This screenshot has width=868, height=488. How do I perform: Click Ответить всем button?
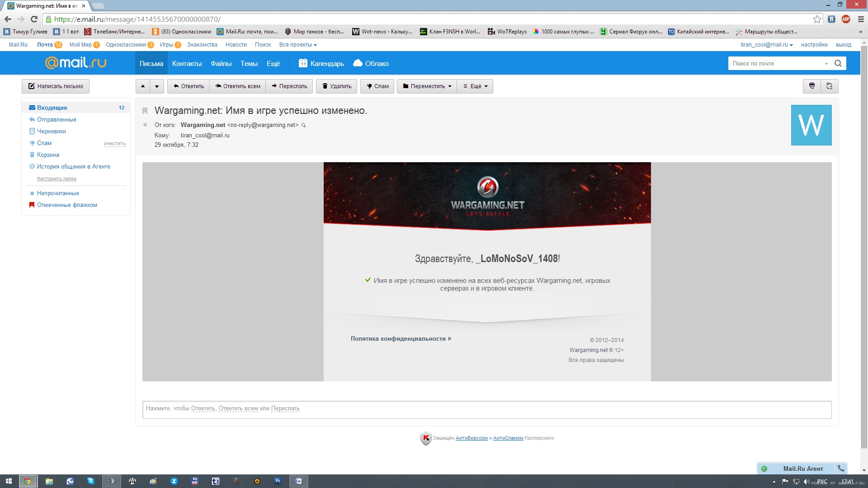237,86
